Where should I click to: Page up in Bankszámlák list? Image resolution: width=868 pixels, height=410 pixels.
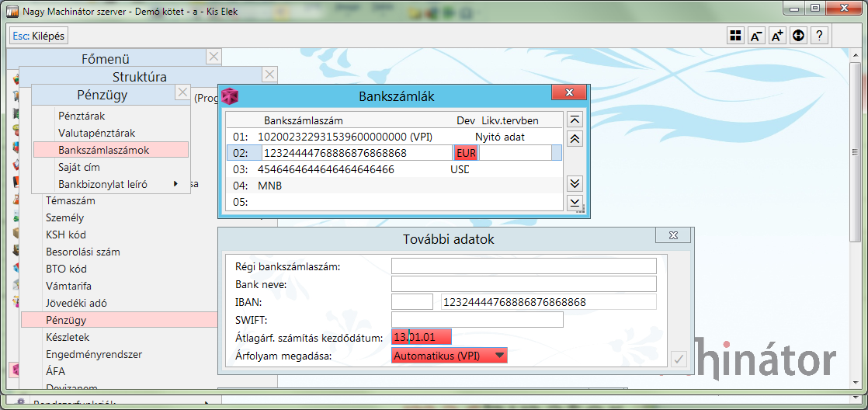575,139
